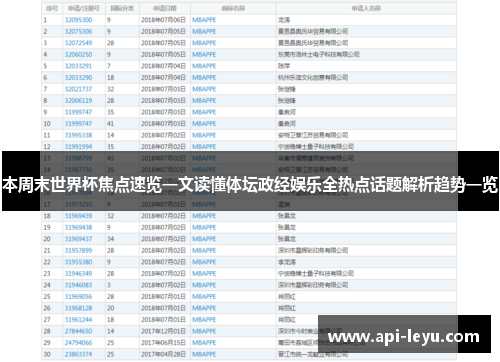Open the MBAPPE link for number 32033291
The width and height of the screenshot is (500, 362).
click(x=204, y=66)
